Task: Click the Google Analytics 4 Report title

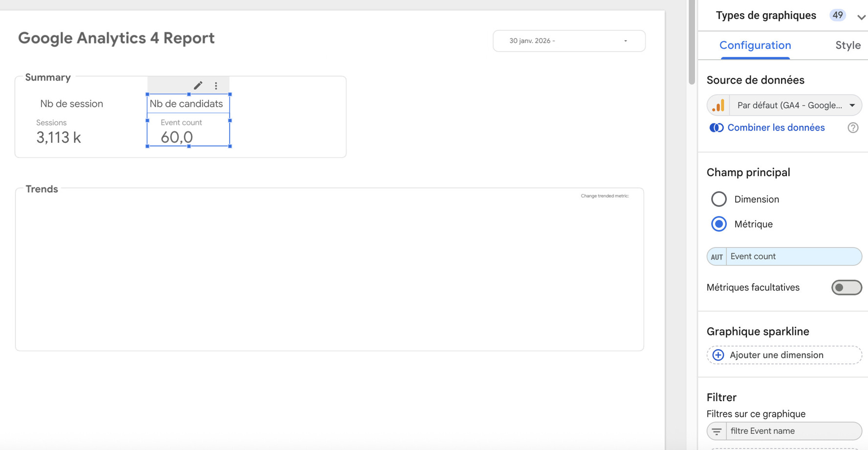Action: (x=116, y=38)
